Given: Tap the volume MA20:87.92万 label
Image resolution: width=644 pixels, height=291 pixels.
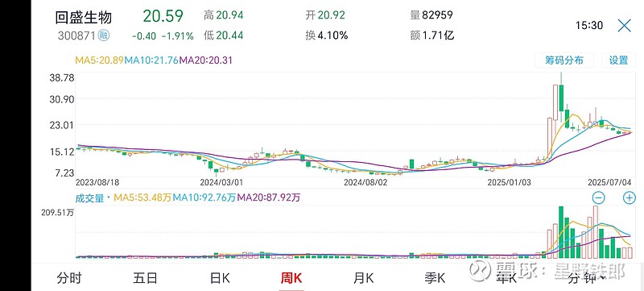Looking at the screenshot, I should point(269,197).
